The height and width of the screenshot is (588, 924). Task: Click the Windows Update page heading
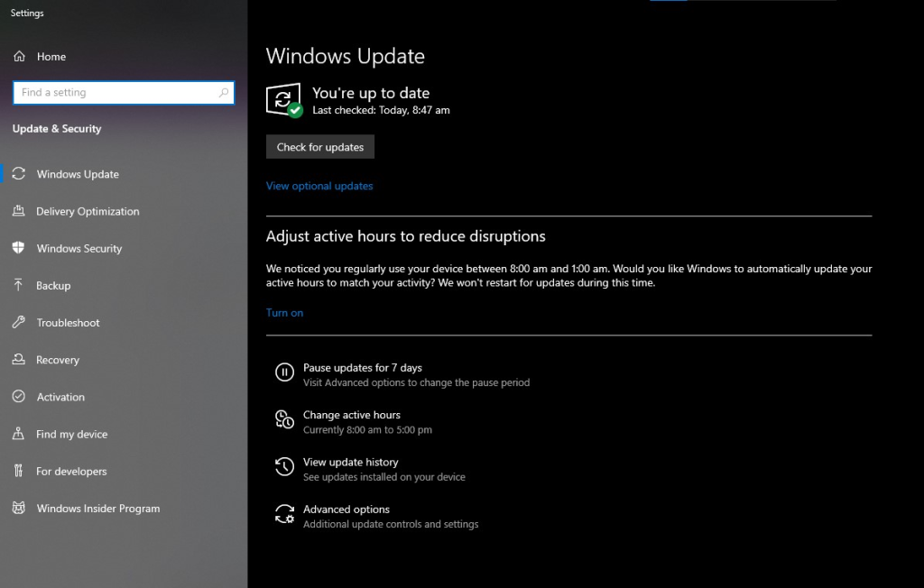[346, 57]
